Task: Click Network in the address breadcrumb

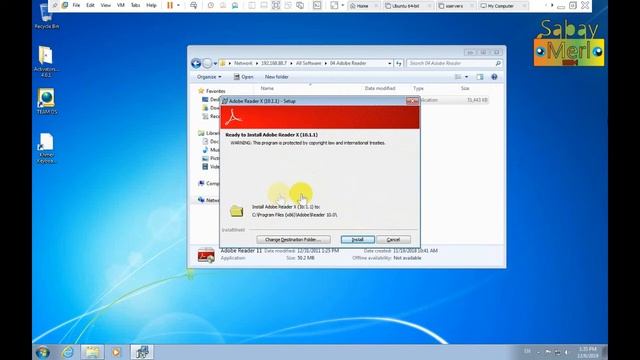Action: (x=243, y=63)
